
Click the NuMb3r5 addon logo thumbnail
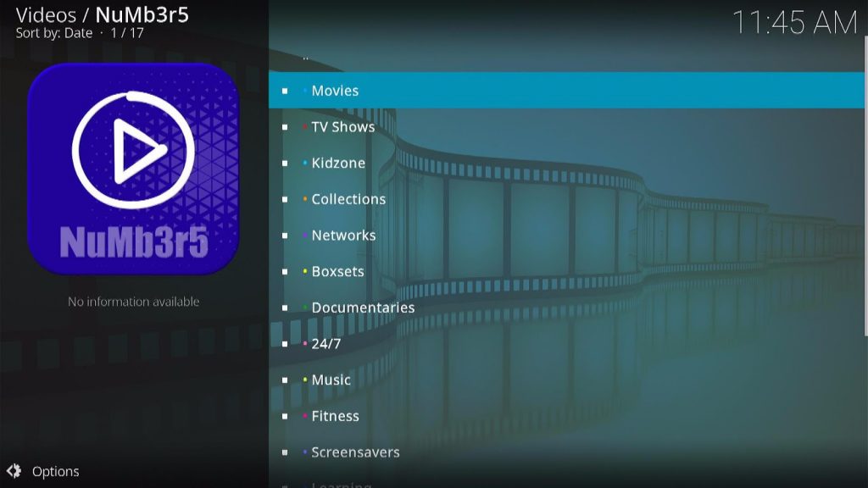click(x=133, y=169)
